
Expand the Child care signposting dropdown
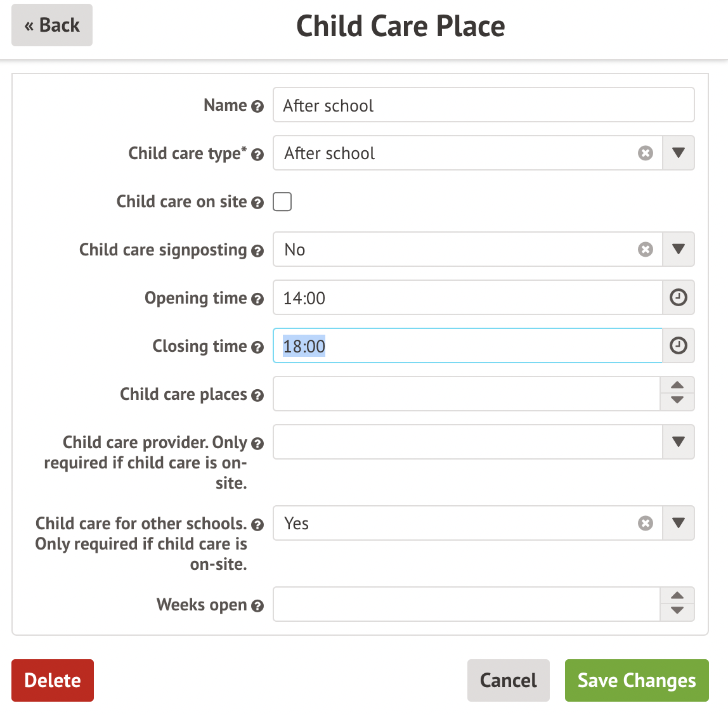click(x=678, y=249)
